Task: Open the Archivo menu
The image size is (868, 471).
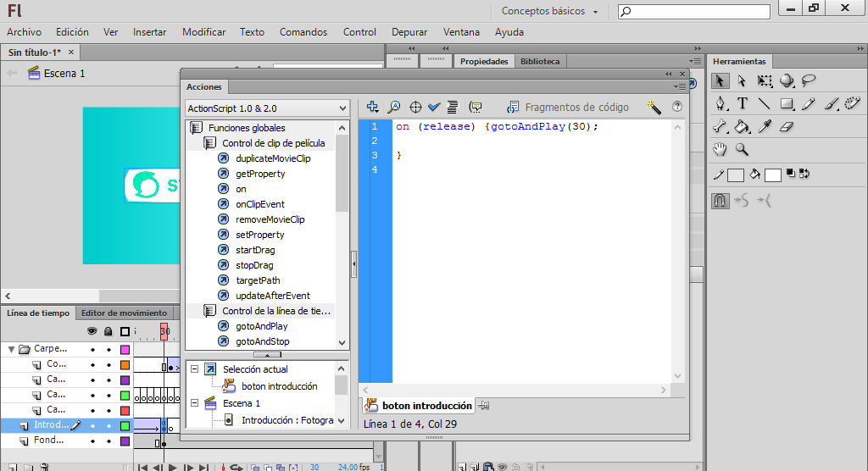Action: (x=24, y=32)
